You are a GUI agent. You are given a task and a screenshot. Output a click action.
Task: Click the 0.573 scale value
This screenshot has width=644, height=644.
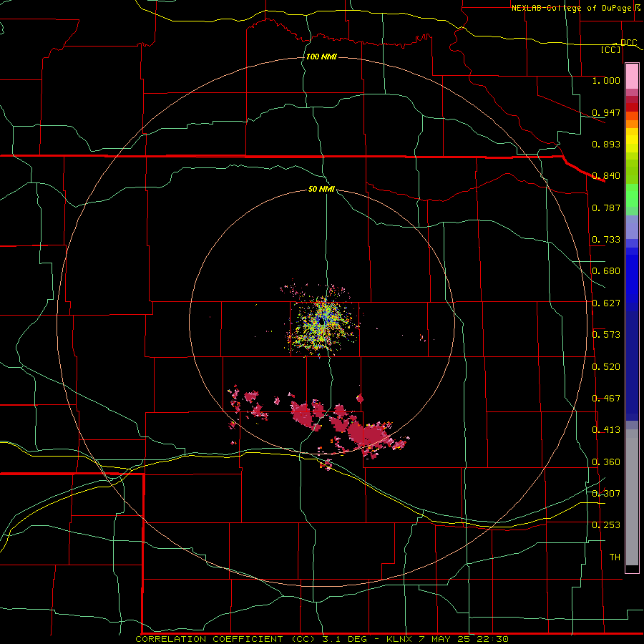click(x=606, y=335)
